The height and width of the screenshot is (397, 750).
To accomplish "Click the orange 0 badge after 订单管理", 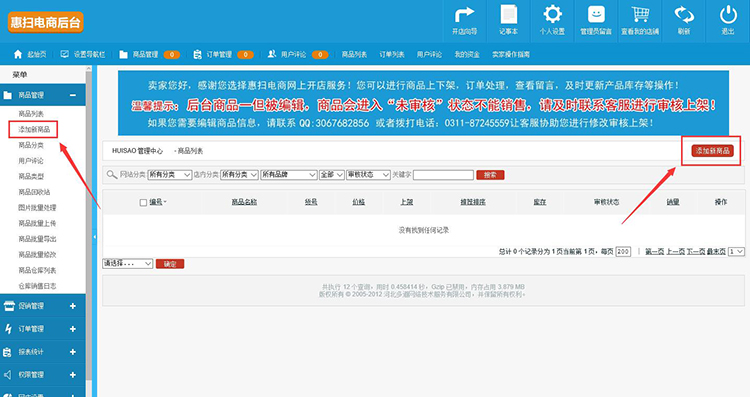I will point(245,55).
